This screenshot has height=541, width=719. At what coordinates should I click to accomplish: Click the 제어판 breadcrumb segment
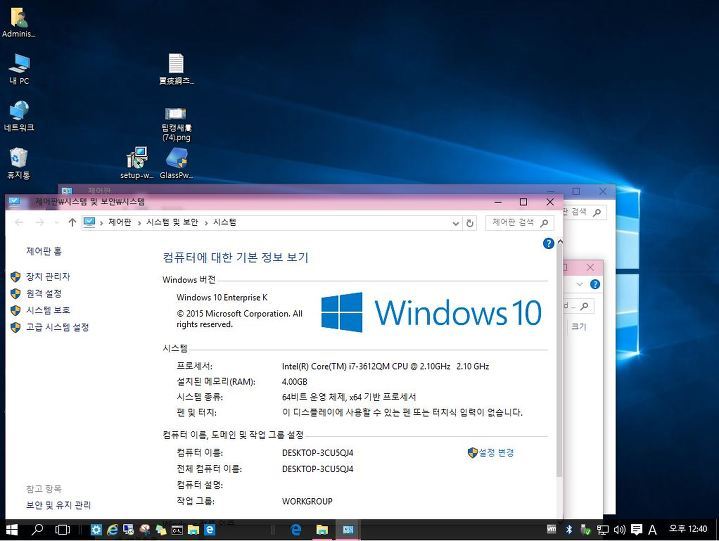pyautogui.click(x=120, y=222)
